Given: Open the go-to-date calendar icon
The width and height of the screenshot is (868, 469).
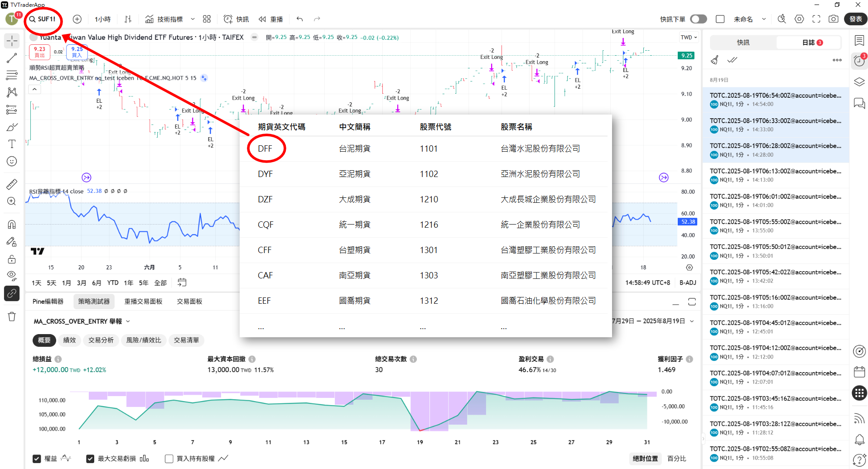Looking at the screenshot, I should [182, 282].
